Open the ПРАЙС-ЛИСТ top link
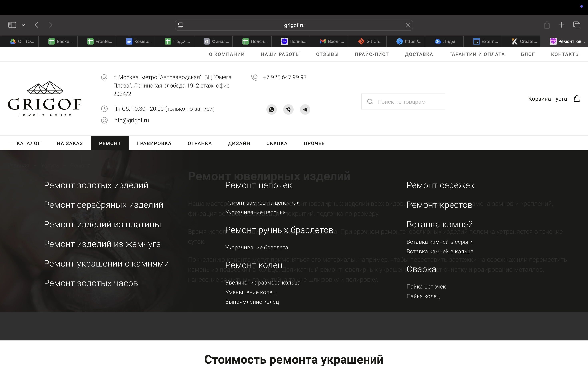 tap(372, 54)
